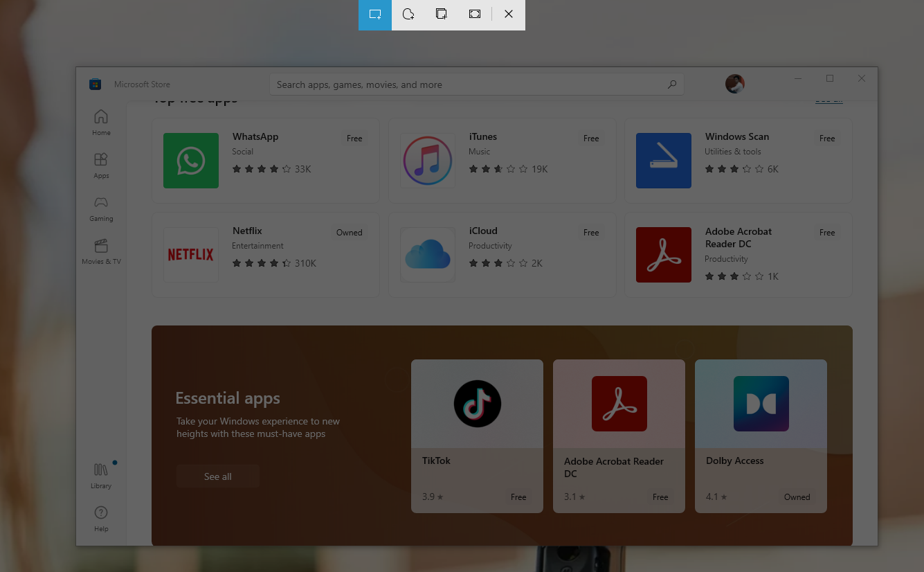Screen dimensions: 924x572
Task: Open the WhatsApp app icon
Action: 191,161
